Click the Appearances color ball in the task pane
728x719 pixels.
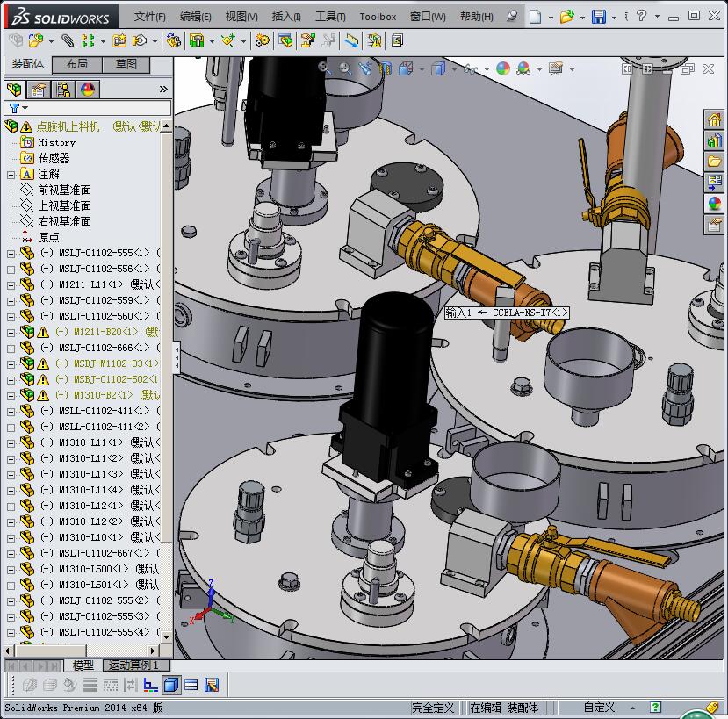tap(714, 204)
